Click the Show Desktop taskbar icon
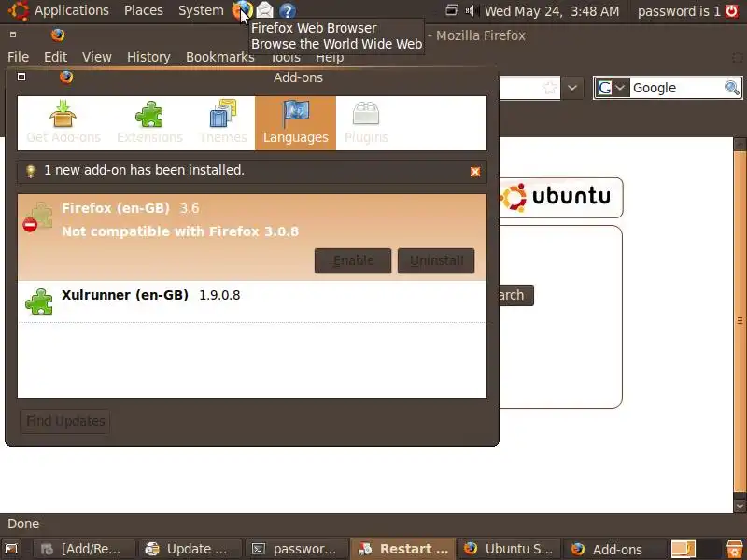The height and width of the screenshot is (560, 747). (11, 549)
